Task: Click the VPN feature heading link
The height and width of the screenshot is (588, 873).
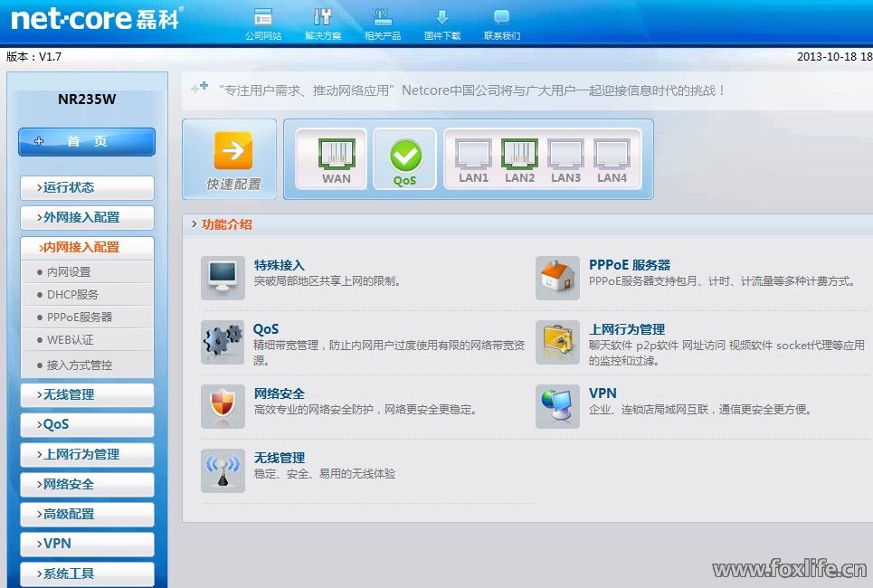Action: [x=603, y=393]
